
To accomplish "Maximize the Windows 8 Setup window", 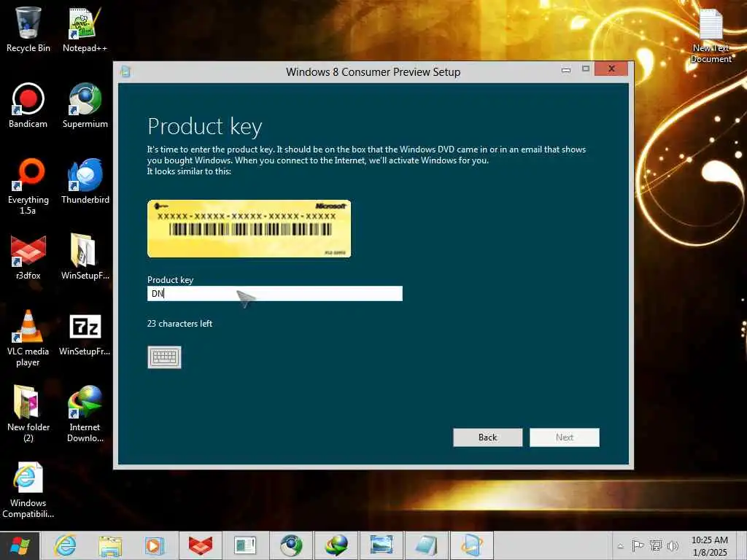I will tap(586, 69).
